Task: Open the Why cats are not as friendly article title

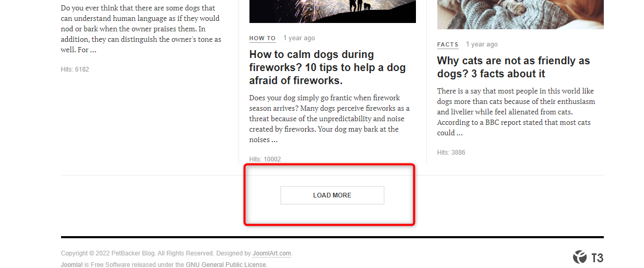Action: tap(514, 67)
